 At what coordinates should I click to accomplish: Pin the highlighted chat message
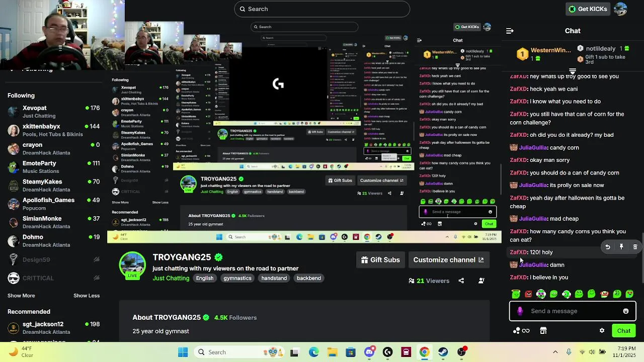(621, 247)
